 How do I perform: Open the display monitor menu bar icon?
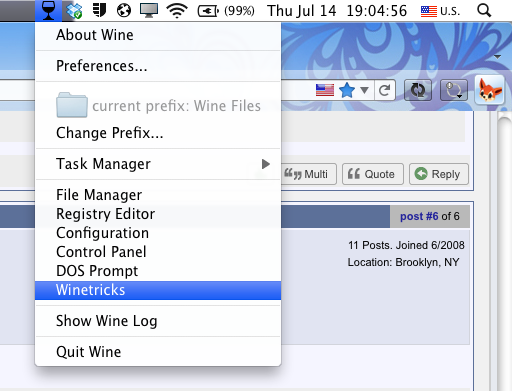[x=149, y=11]
